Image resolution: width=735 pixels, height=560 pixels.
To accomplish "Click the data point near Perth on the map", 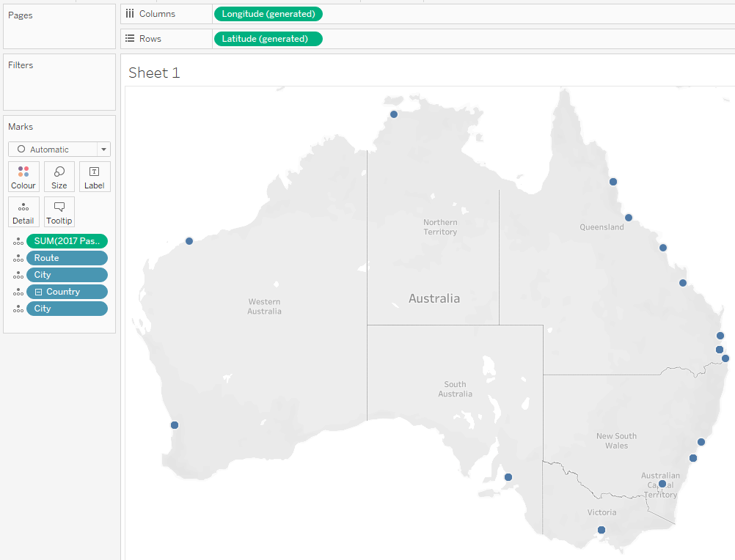I will tap(174, 424).
